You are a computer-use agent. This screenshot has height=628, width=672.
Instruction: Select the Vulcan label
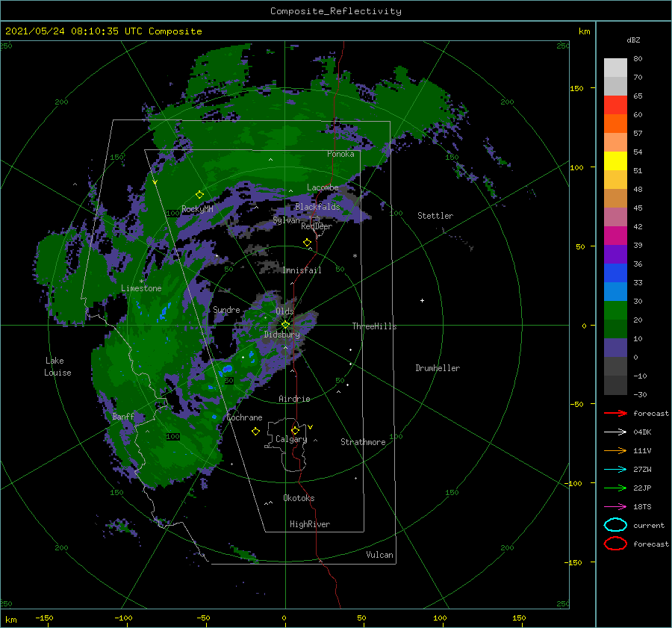click(x=379, y=555)
